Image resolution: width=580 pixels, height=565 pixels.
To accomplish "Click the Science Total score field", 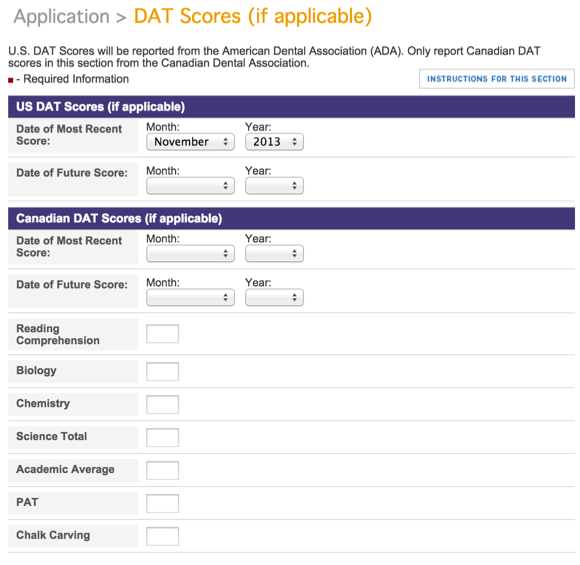I will pos(162,437).
